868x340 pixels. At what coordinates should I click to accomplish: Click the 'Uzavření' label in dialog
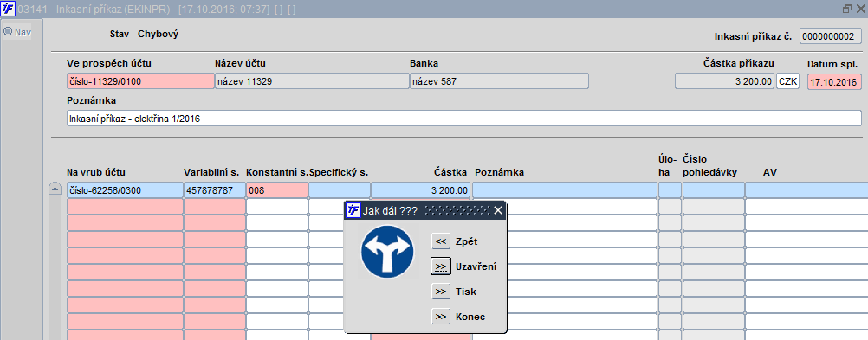coord(476,266)
